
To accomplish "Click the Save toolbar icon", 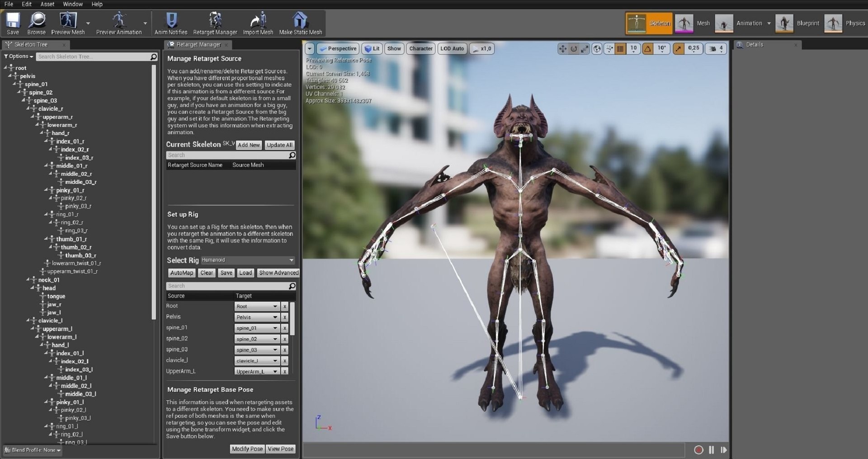I will point(13,23).
